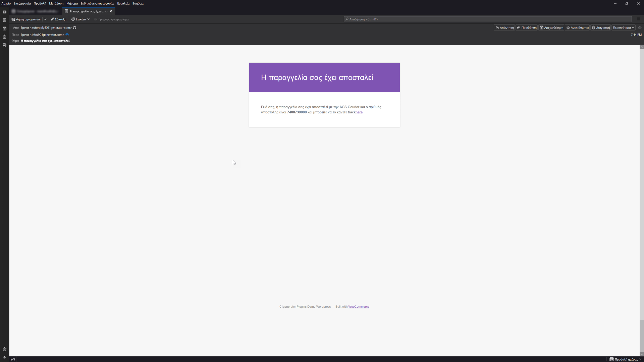Collapse the spaces toolbar
Image resolution: width=644 pixels, height=362 pixels.
click(x=4, y=357)
